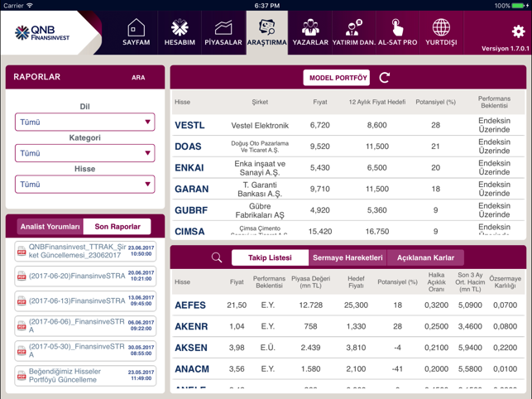This screenshot has width=532, height=399.
Task: Open the CIMSA stock row
Action: tap(348, 228)
